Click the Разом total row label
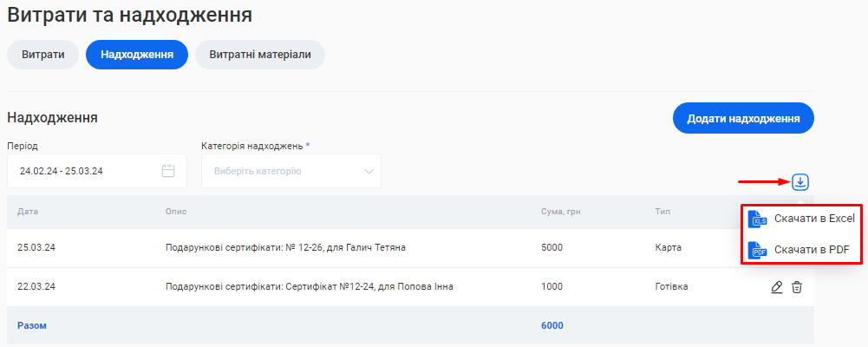This screenshot has width=868, height=347. pos(32,326)
